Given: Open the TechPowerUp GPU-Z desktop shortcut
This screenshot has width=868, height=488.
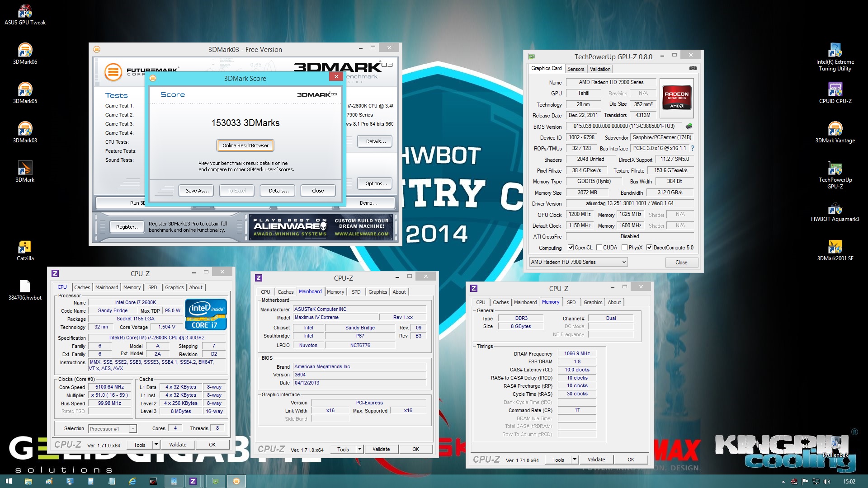Looking at the screenshot, I should [x=835, y=175].
